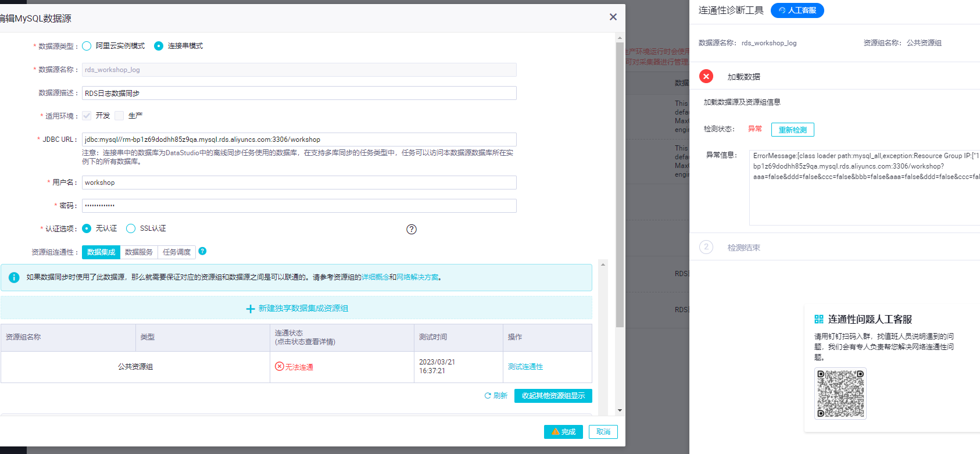
Task: Select 连接串模式 radio option
Action: point(159,46)
